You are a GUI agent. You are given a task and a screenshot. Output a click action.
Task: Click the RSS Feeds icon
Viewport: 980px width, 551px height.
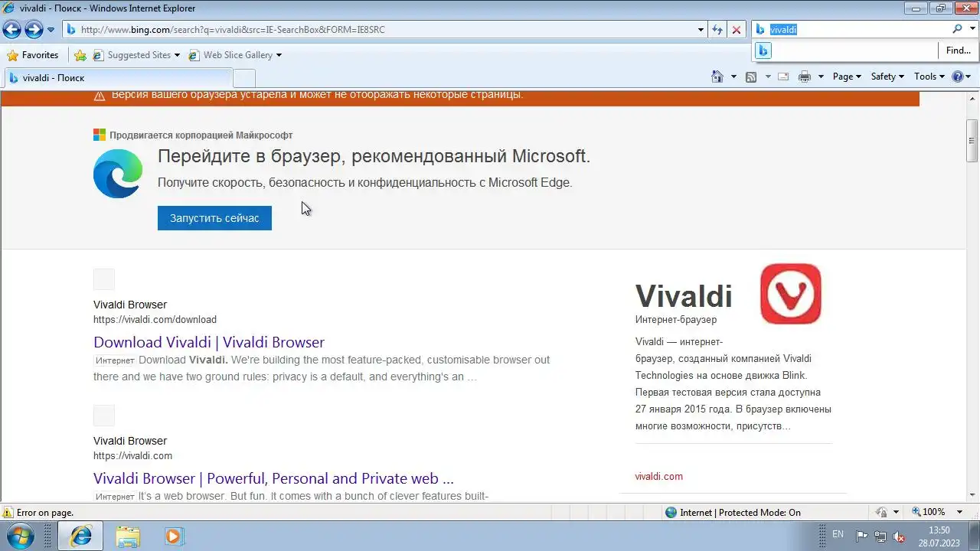click(751, 77)
